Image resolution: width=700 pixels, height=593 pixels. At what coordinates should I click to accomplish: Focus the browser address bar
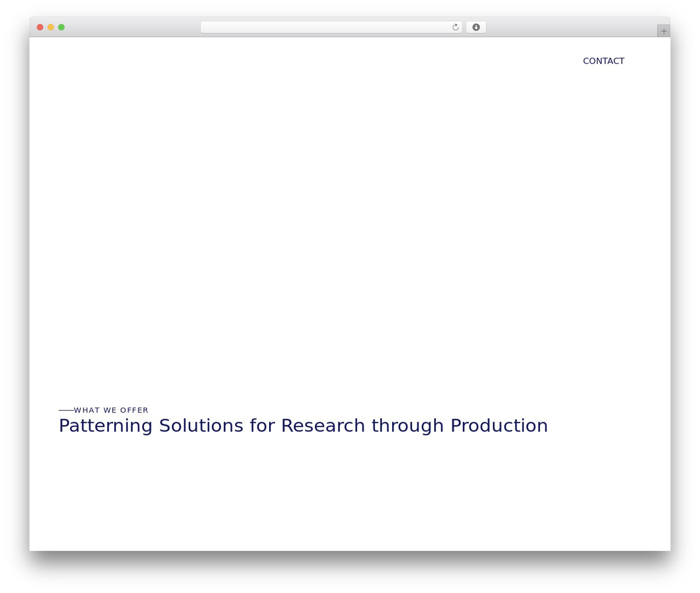pyautogui.click(x=331, y=27)
